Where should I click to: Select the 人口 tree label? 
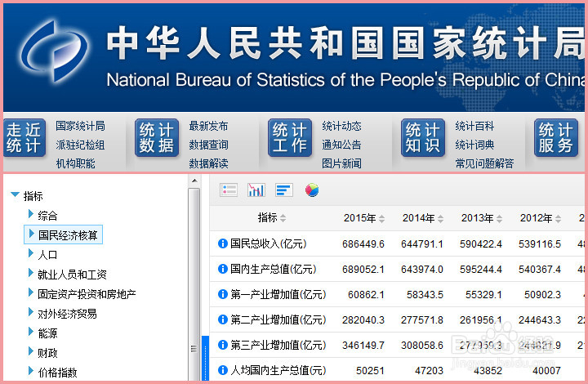point(47,255)
